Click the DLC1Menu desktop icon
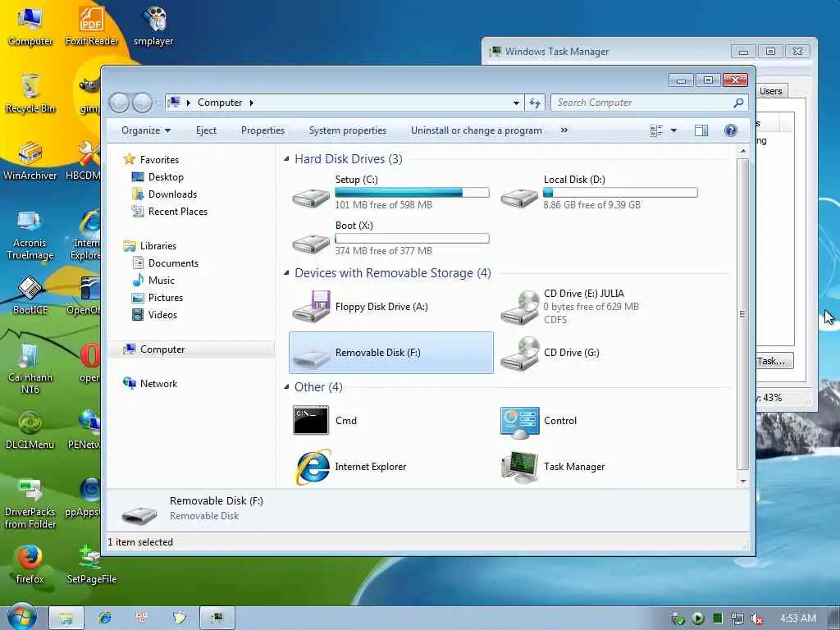 point(30,430)
